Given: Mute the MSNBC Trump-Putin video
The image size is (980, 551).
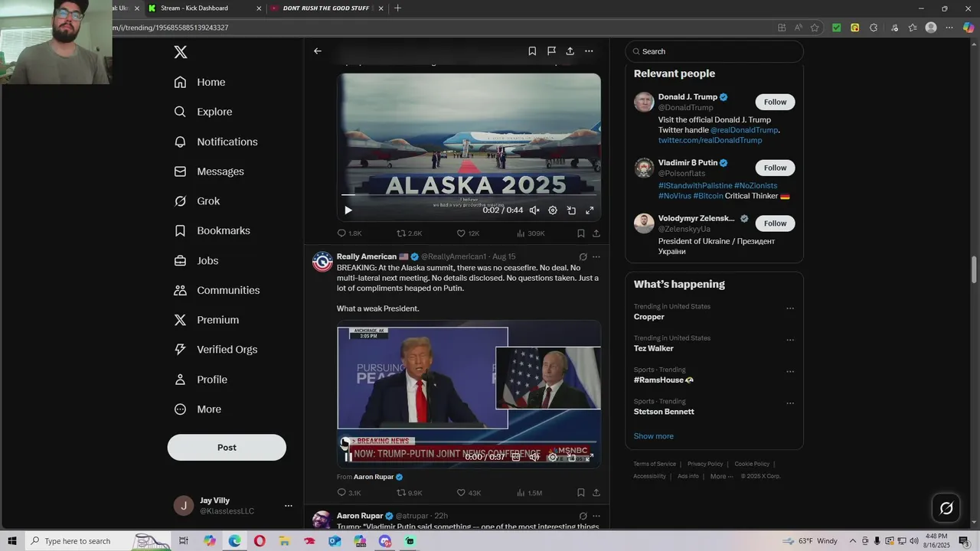Looking at the screenshot, I should [534, 457].
